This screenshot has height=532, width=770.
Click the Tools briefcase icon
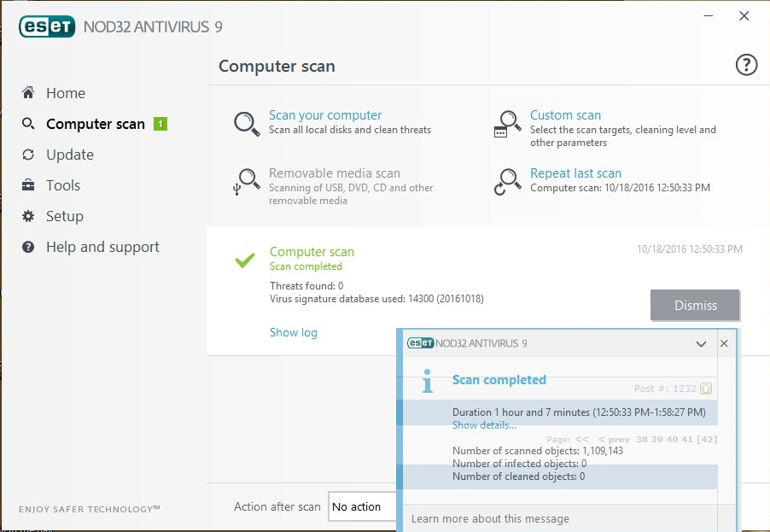pos(28,184)
